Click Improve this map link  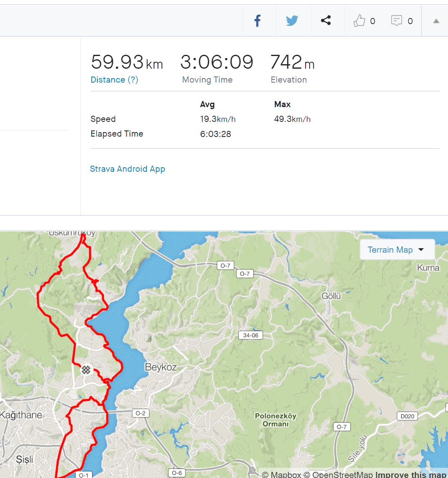410,474
